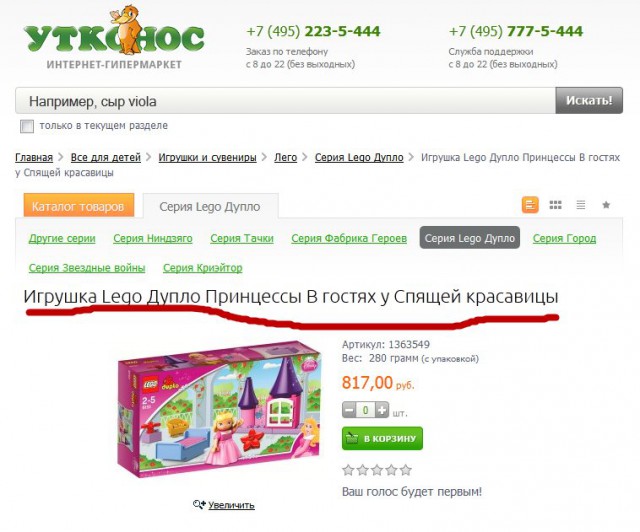This screenshot has height=532, width=640.
Task: Open Каталог товаров tab
Action: pyautogui.click(x=78, y=206)
